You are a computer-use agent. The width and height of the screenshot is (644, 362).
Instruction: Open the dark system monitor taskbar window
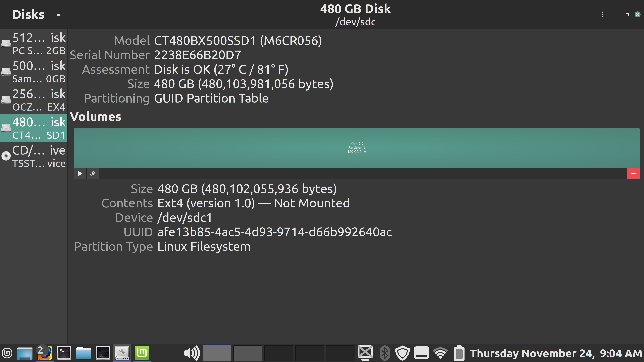pyautogui.click(x=103, y=353)
